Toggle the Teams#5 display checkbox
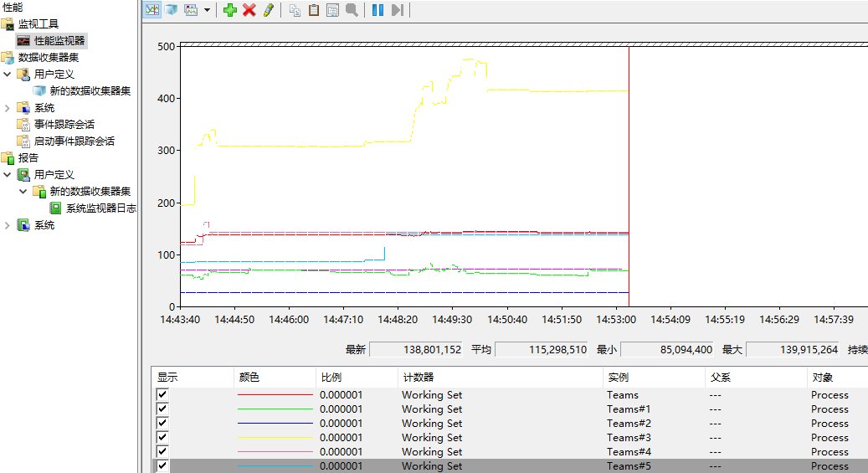The image size is (868, 473). 162,465
